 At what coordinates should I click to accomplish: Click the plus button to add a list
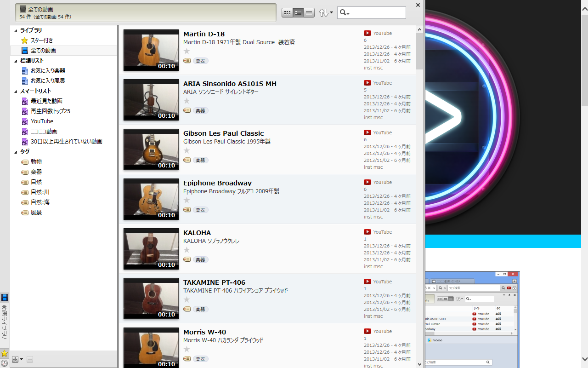click(15, 359)
